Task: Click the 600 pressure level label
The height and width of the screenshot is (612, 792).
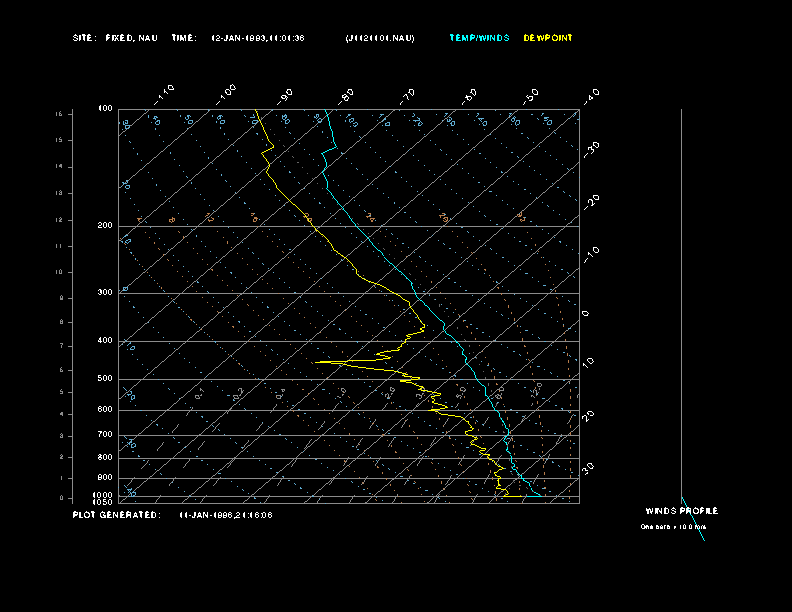Action: click(105, 410)
